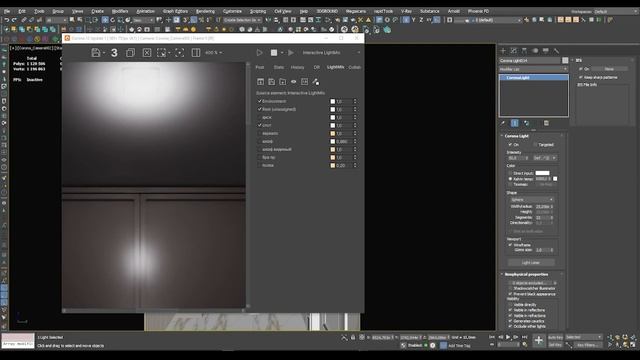Open the Utilities wrench tab icon
Viewport: 640px width, 360px height.
556,51
